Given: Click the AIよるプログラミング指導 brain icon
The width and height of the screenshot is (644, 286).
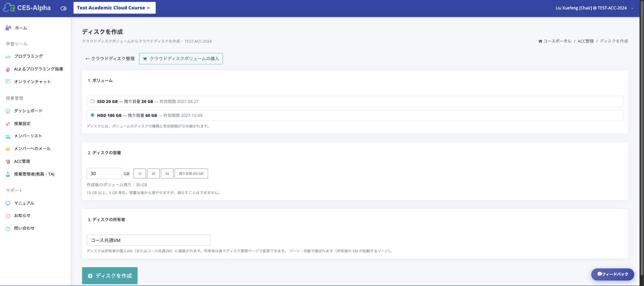Looking at the screenshot, I should click(x=8, y=69).
